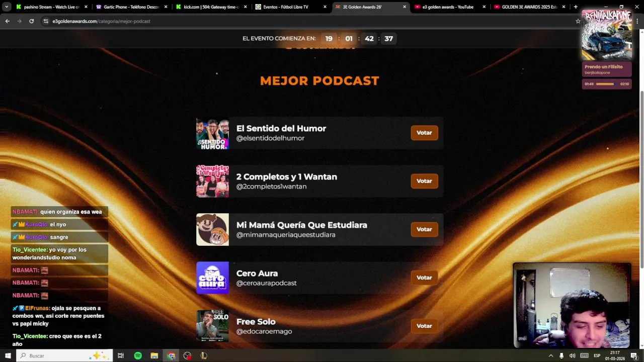
Task: Switch ESP input language
Action: (x=597, y=355)
